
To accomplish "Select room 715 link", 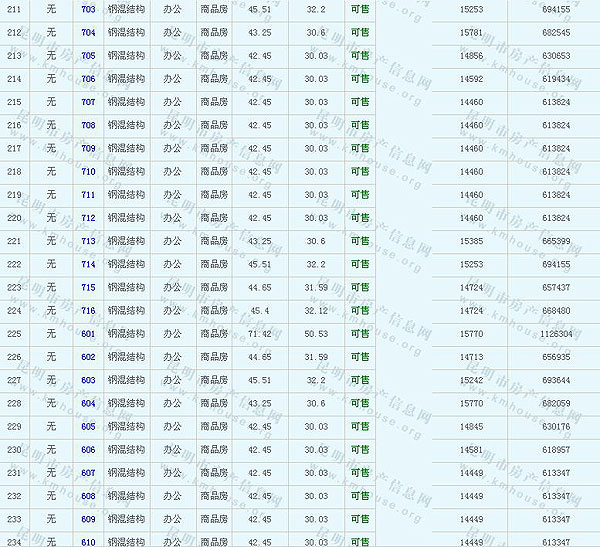I will pos(88,287).
